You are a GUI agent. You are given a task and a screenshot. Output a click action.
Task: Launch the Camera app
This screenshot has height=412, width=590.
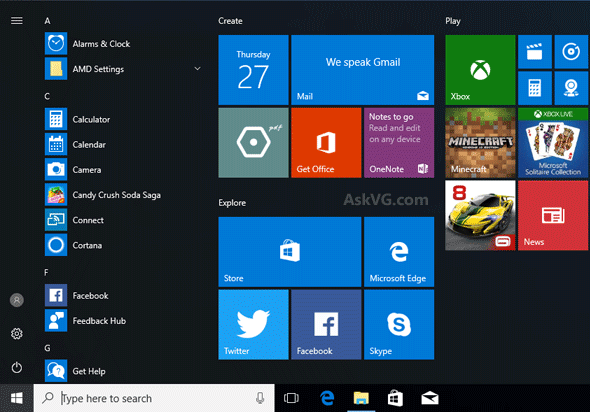tap(122, 170)
